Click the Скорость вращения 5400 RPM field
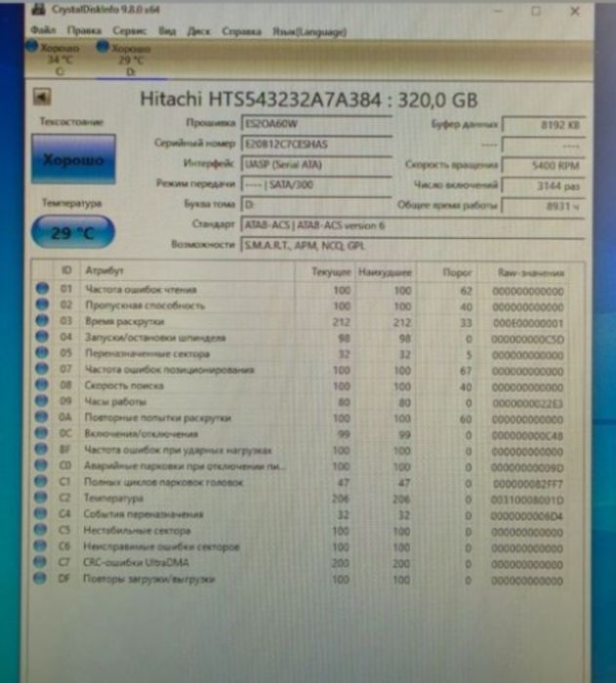Image resolution: width=616 pixels, height=683 pixels. pyautogui.click(x=543, y=166)
